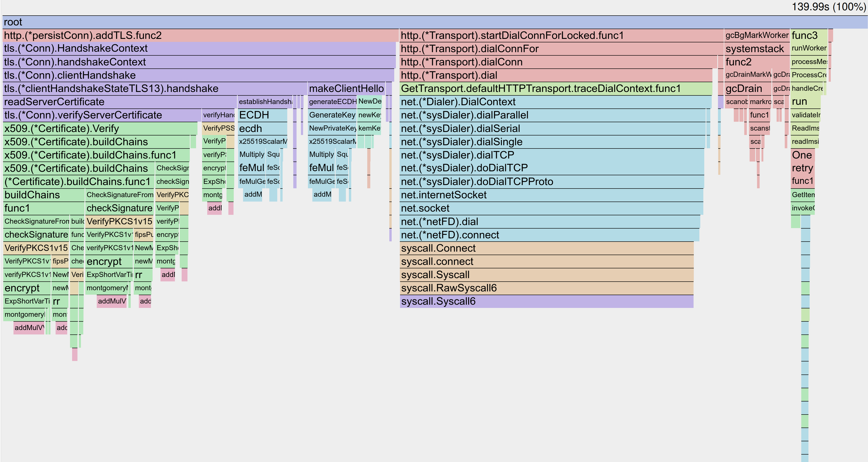Select the systemstack frame
Viewport: 868px width, 462px height.
click(757, 49)
